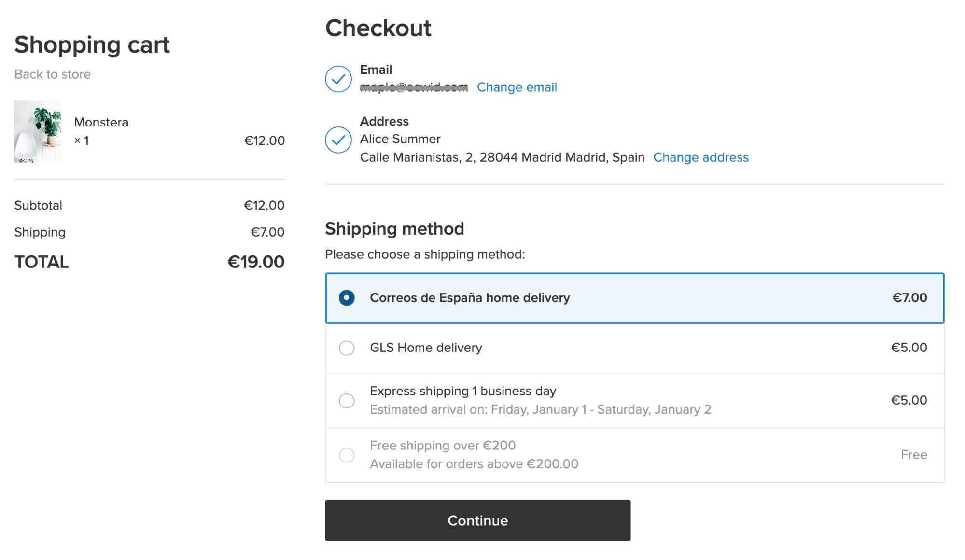The width and height of the screenshot is (965, 560).
Task: Click the Shopping cart heading
Action: click(92, 45)
